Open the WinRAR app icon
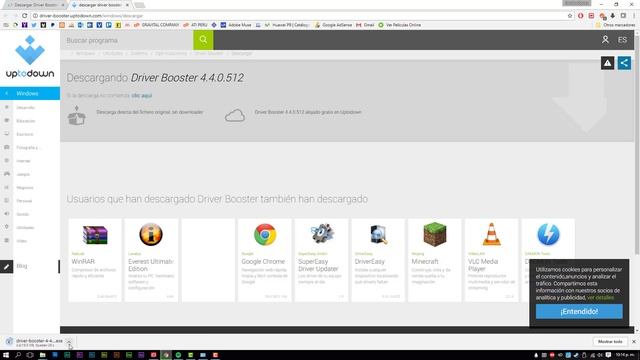The image size is (640, 360). 95,235
